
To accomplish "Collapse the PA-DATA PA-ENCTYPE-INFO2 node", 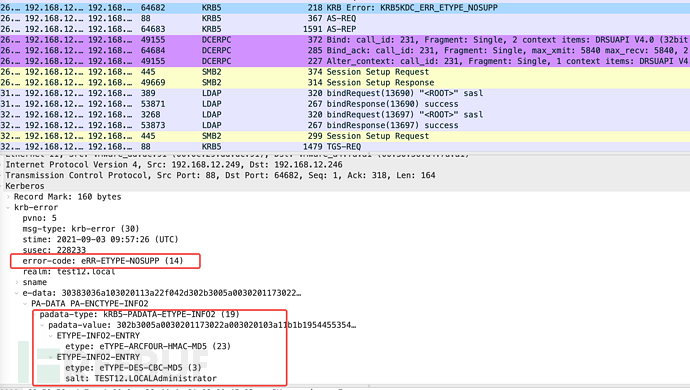I will click(25, 304).
